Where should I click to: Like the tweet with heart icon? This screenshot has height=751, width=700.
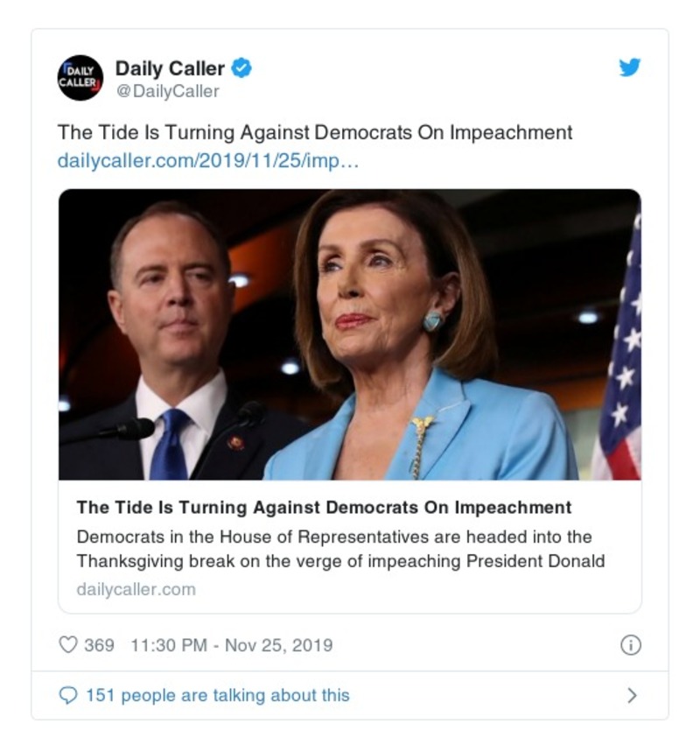coord(68,645)
